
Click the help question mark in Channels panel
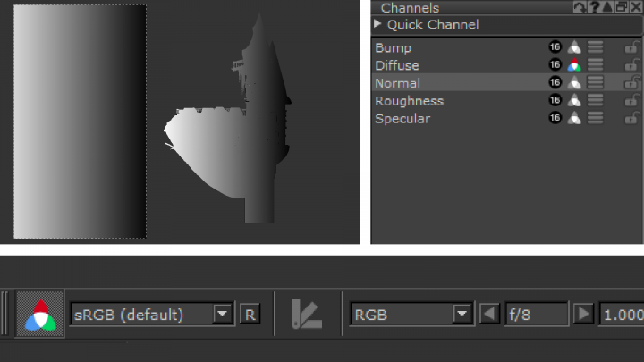click(x=593, y=7)
